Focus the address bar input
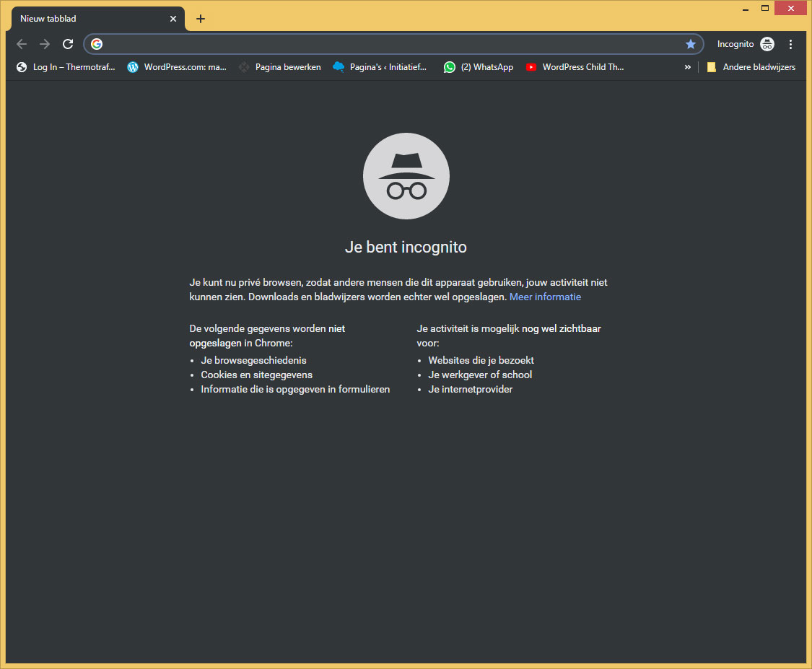812x669 pixels. click(x=393, y=44)
